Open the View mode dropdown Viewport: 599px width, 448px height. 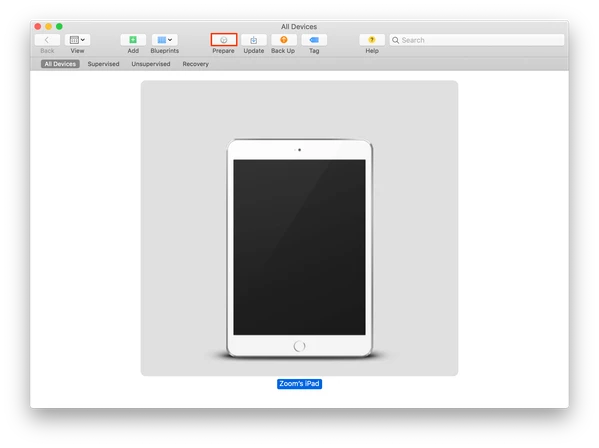[77, 40]
